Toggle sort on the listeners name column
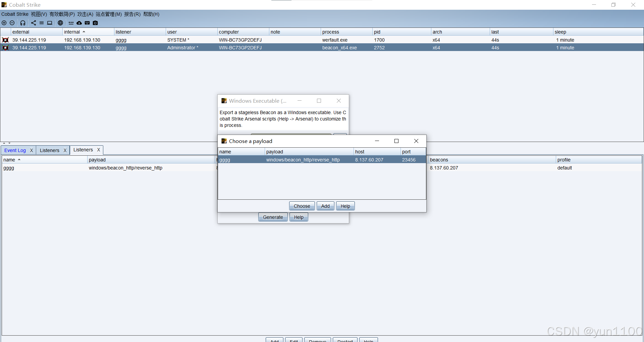Screen dimensions: 644x342 coord(44,160)
